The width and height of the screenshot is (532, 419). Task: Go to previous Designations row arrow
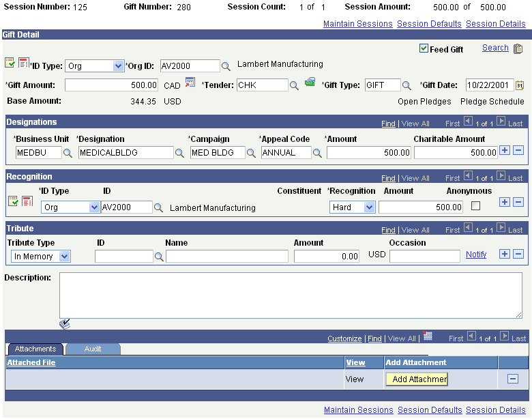(468, 121)
